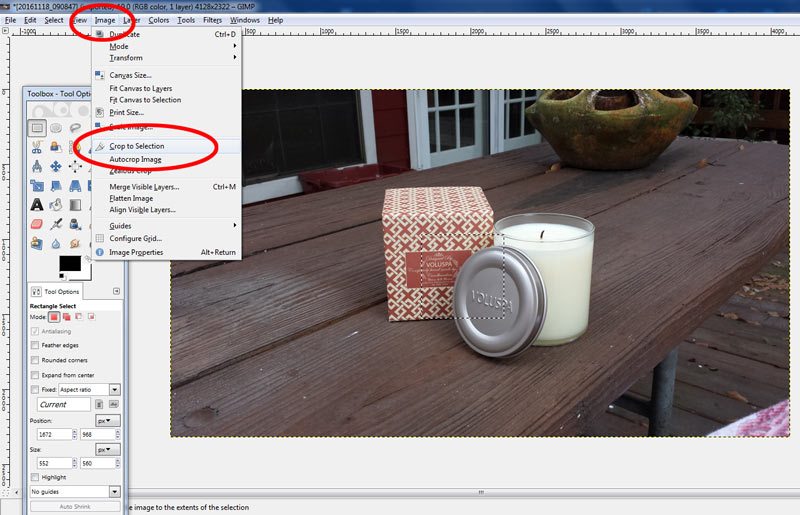Enable the Highlight checkbox

(35, 477)
